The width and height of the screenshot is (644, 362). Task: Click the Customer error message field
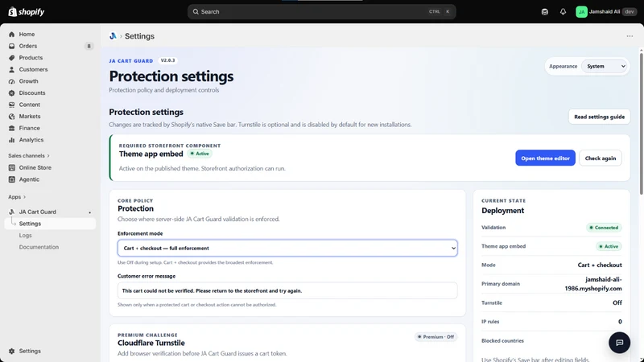287,290
